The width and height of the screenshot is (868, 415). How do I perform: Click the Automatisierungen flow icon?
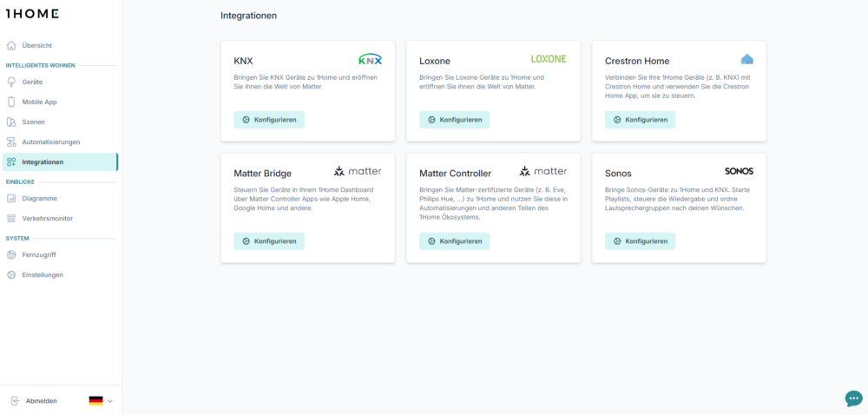click(11, 142)
